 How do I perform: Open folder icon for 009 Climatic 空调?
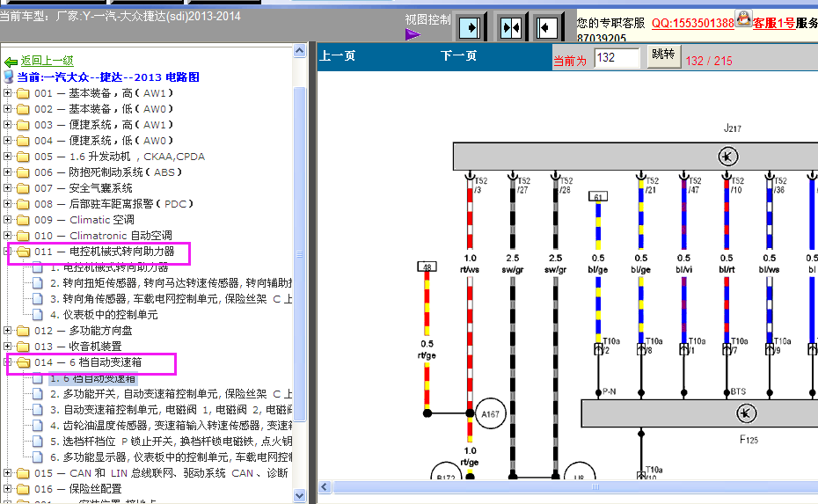point(23,220)
